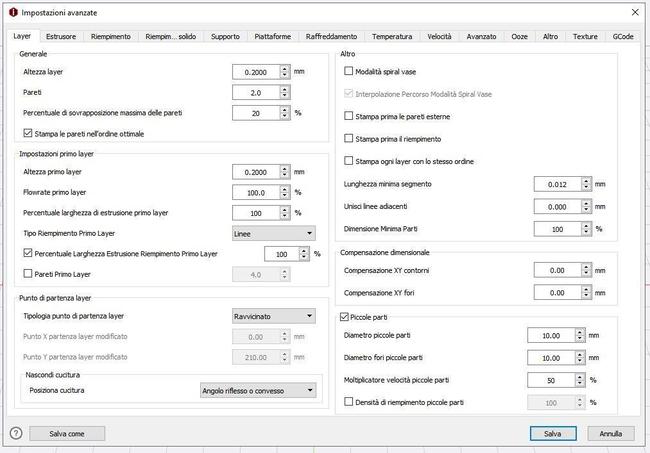The height and width of the screenshot is (453, 650).
Task: Decrease Pareti value with down arrow
Action: click(x=285, y=97)
